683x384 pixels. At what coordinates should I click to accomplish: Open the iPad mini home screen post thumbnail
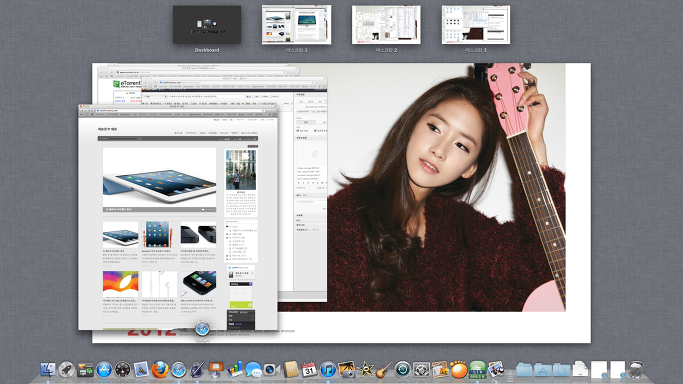[159, 235]
